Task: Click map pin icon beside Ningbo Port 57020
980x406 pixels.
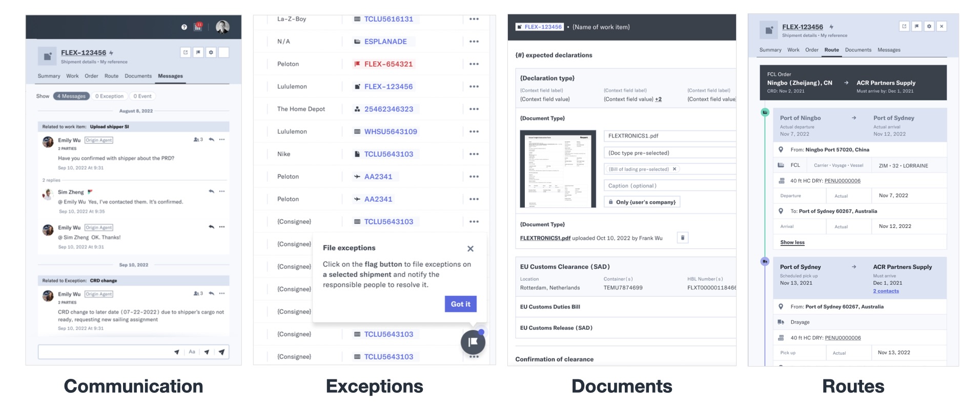Action: 781,150
